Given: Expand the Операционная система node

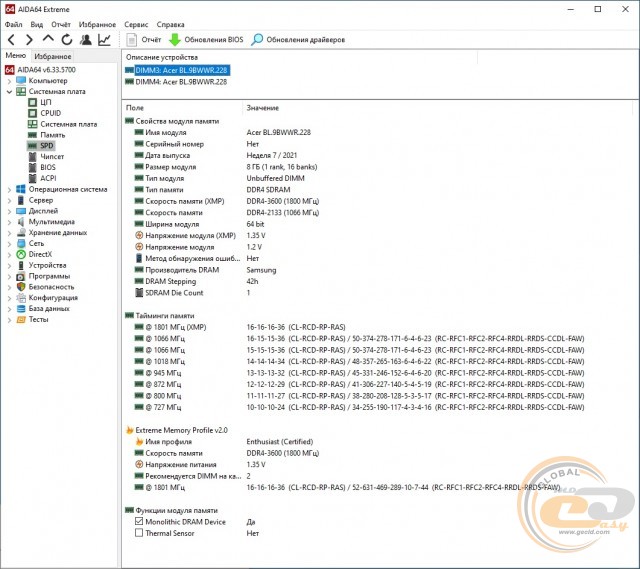Looking at the screenshot, I should [9, 189].
